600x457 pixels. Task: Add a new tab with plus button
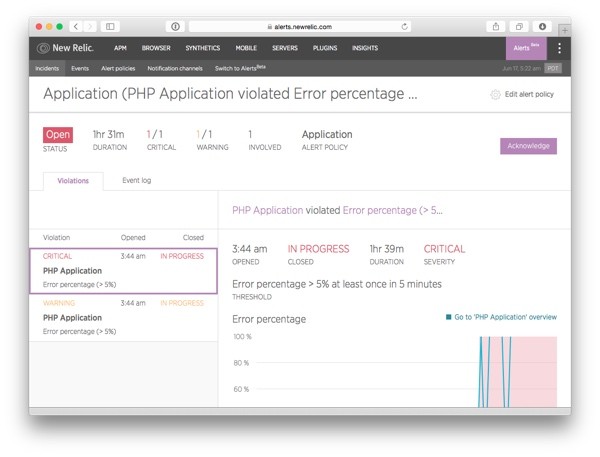pyautogui.click(x=564, y=30)
